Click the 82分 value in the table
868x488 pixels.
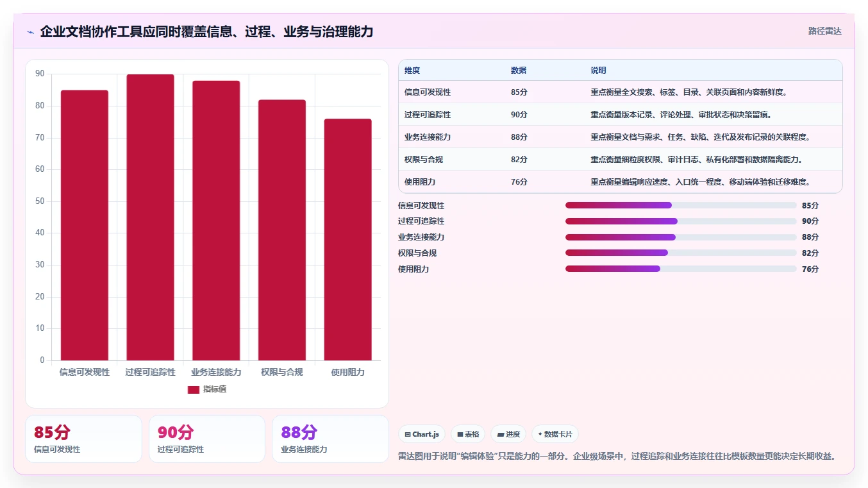519,160
